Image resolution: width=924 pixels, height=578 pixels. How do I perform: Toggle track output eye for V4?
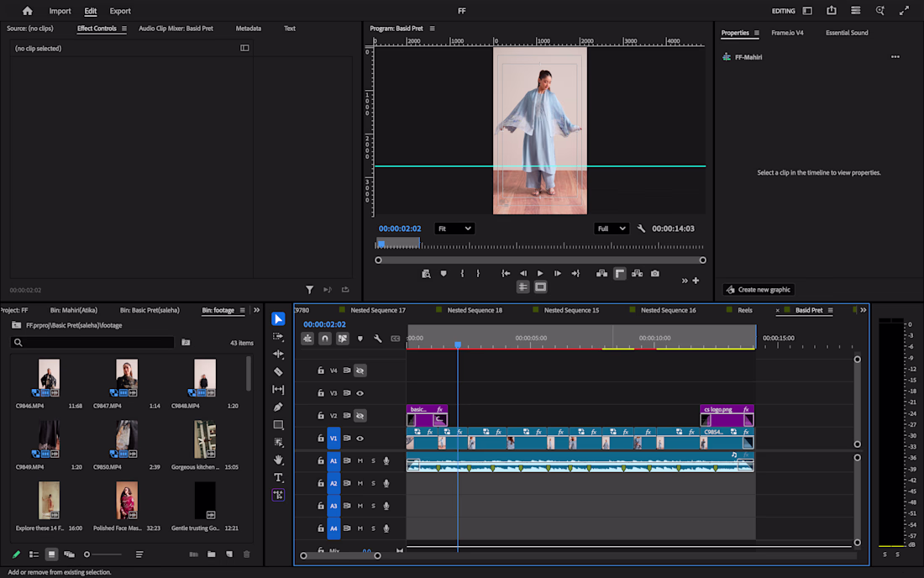360,370
